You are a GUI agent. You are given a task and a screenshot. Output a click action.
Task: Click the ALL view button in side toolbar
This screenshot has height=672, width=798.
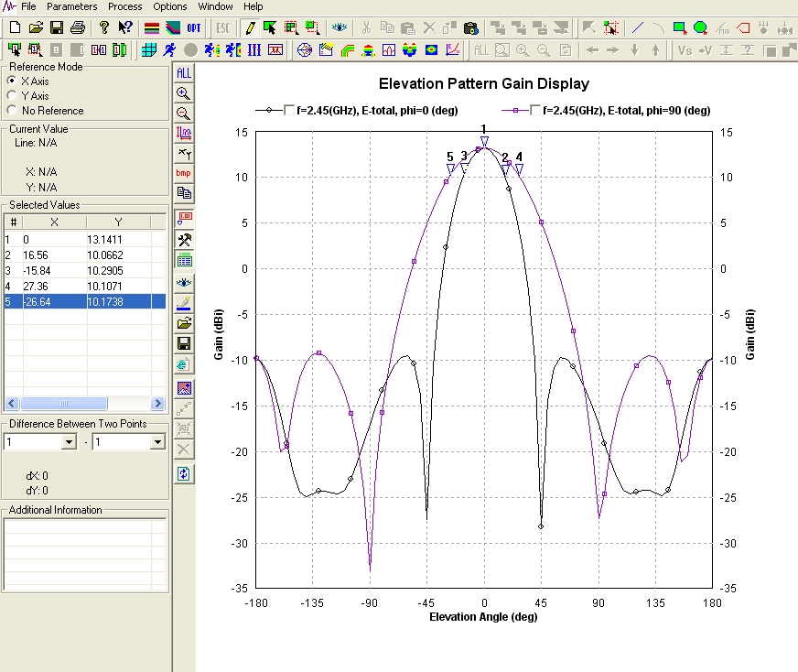(184, 72)
